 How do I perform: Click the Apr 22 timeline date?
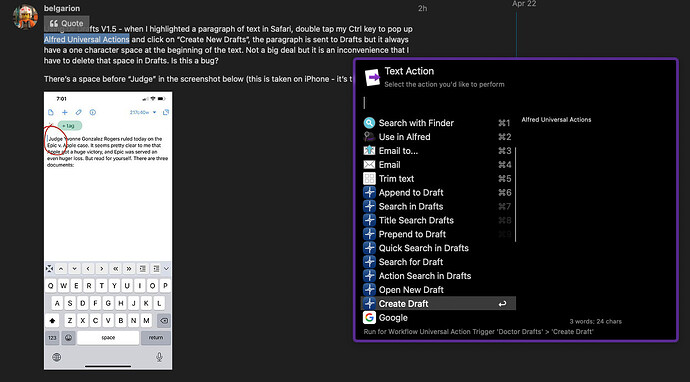(x=524, y=4)
